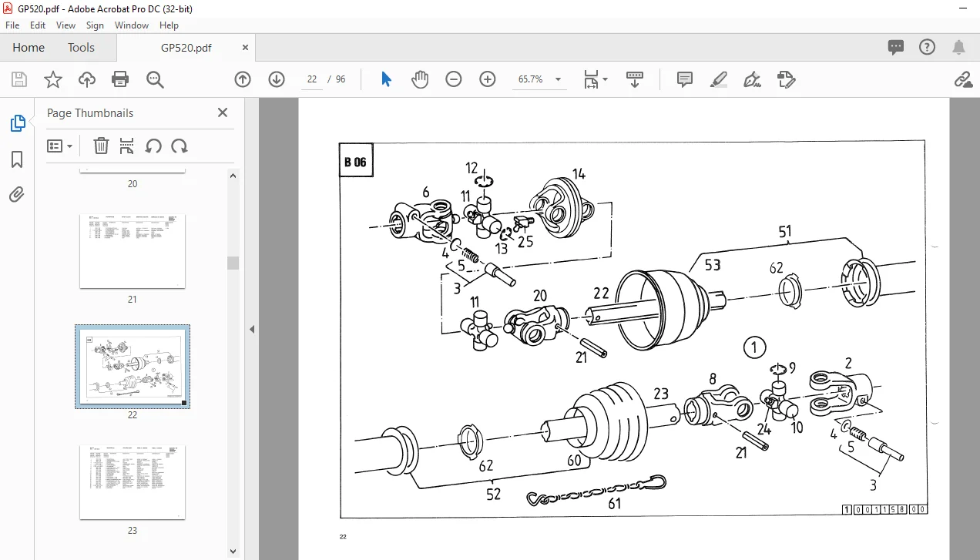Open the Window menu
Screen dimensions: 980x560
coord(132,25)
